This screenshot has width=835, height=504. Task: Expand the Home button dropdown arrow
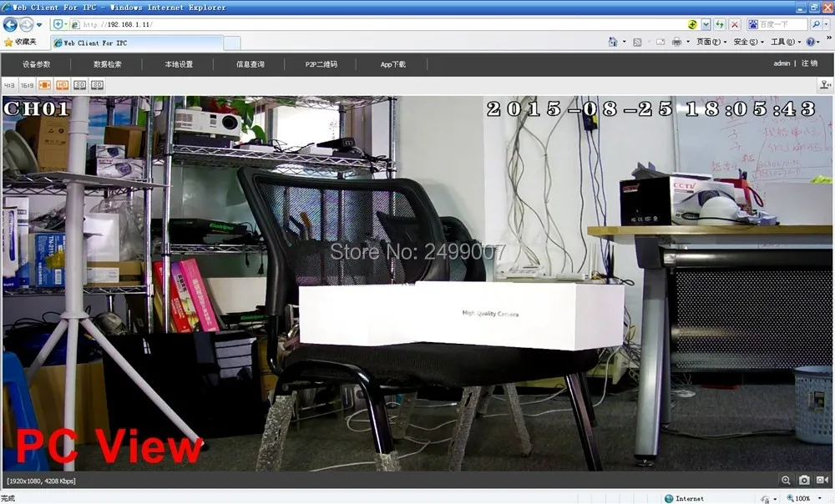tap(624, 42)
